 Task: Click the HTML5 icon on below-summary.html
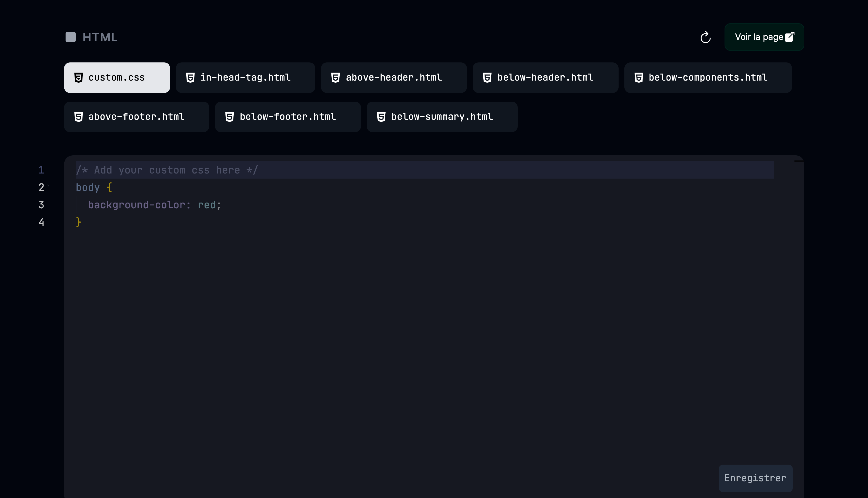tap(381, 117)
